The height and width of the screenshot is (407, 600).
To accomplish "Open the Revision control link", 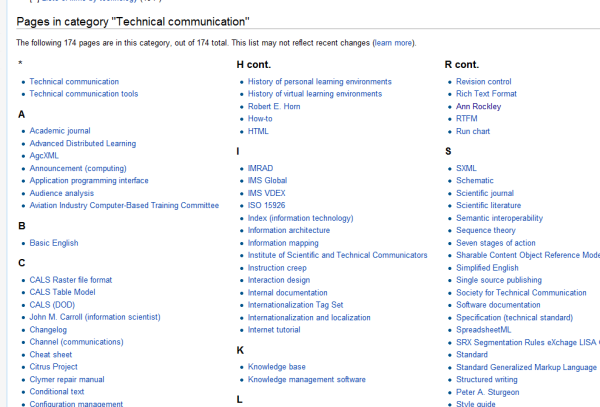I will (x=483, y=81).
